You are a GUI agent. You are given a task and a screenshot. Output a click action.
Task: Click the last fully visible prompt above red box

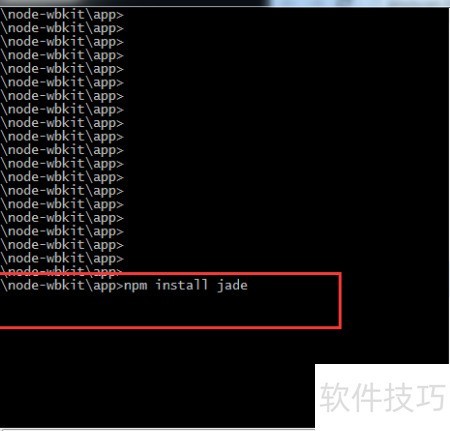(x=62, y=258)
